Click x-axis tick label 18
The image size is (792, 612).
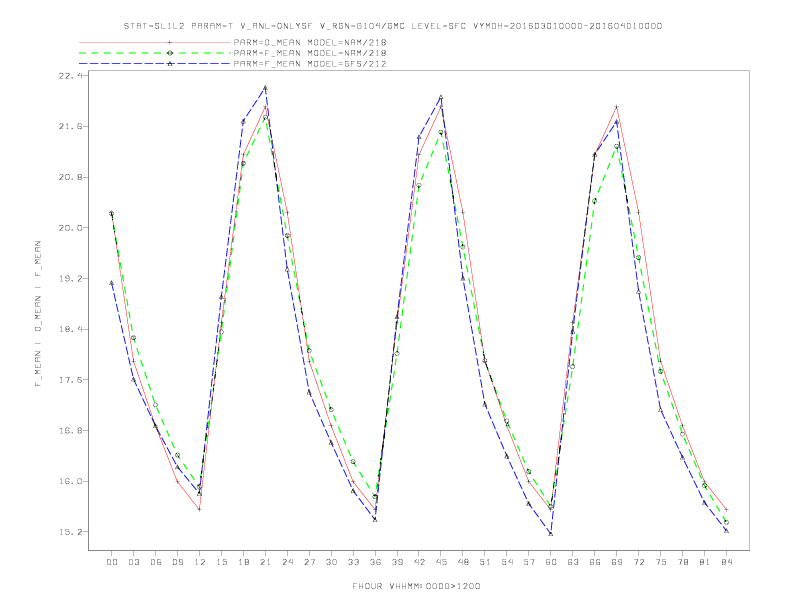pos(243,562)
